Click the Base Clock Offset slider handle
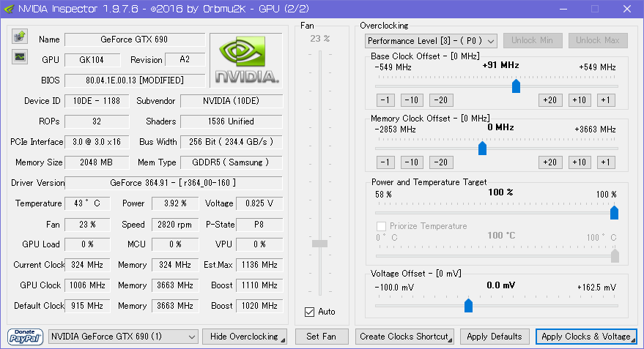This screenshot has width=644, height=349. coord(517,86)
